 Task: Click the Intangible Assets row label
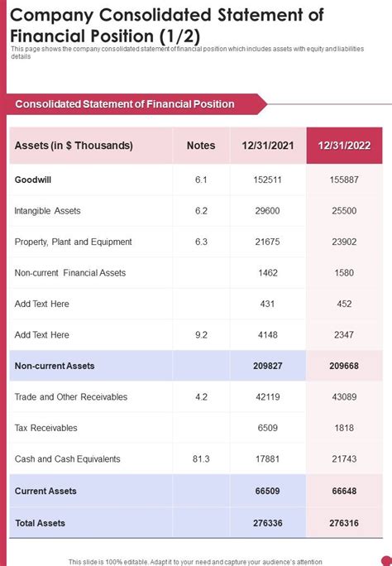tap(47, 211)
